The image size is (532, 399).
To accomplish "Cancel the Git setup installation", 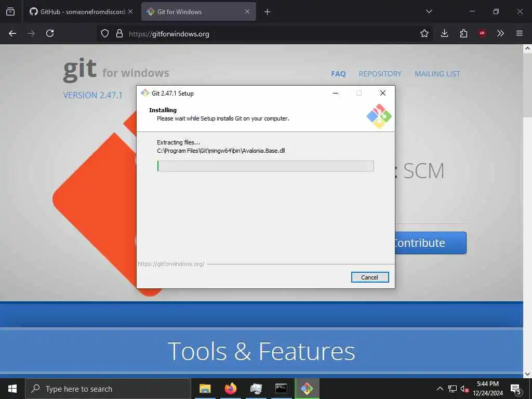I will coord(370,277).
